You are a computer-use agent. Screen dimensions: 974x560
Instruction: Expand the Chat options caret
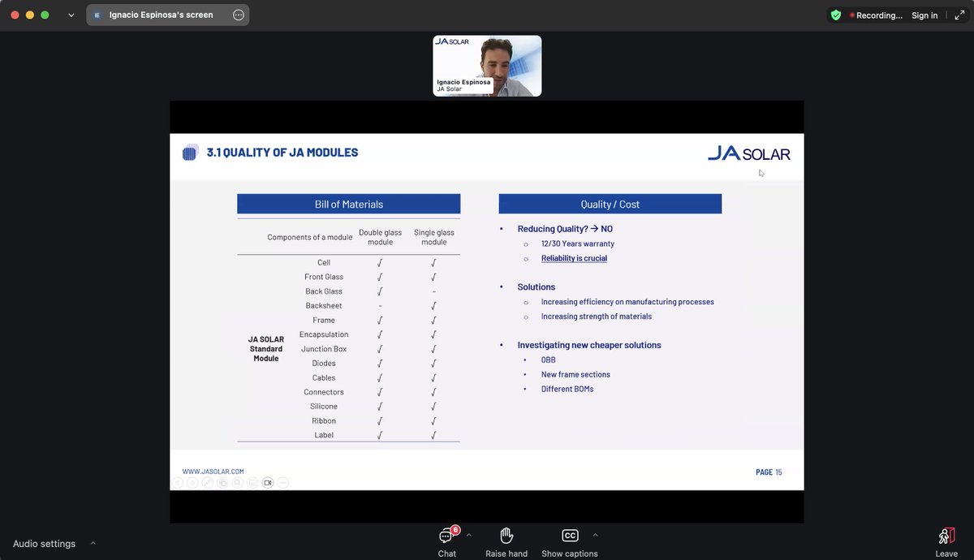click(468, 535)
